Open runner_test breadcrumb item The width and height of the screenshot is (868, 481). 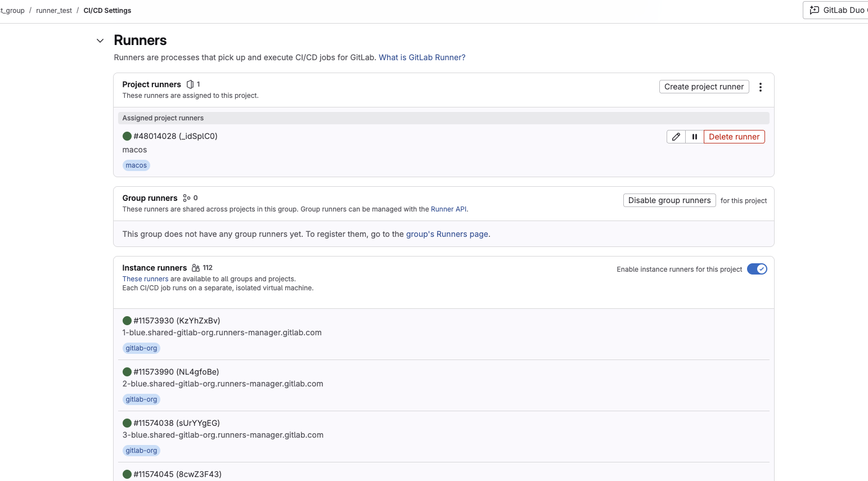coord(54,11)
